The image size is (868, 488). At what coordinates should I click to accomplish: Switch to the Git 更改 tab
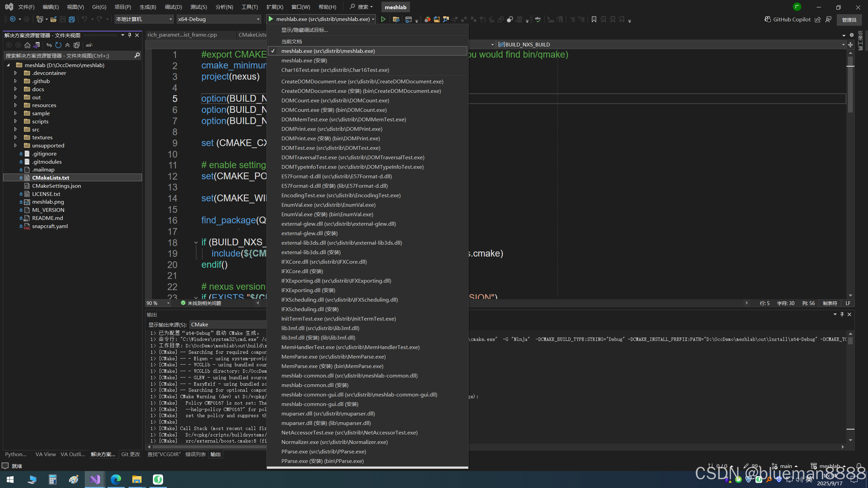(131, 454)
